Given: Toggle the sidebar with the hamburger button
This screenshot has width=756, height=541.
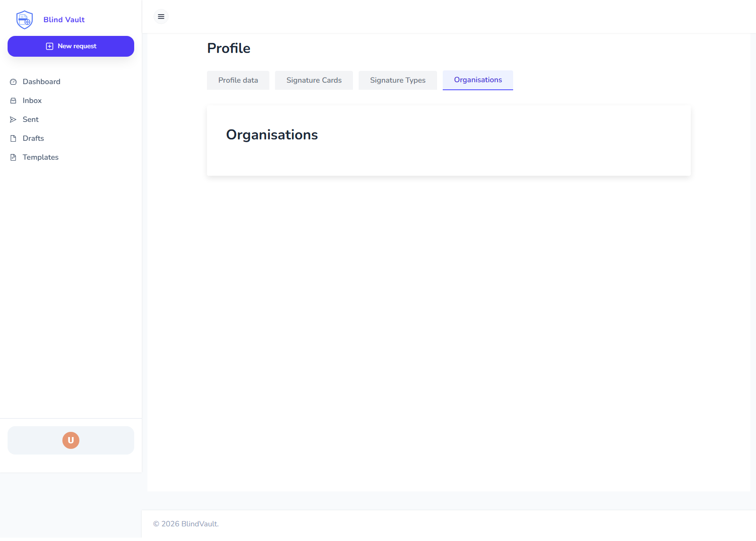Looking at the screenshot, I should point(161,17).
